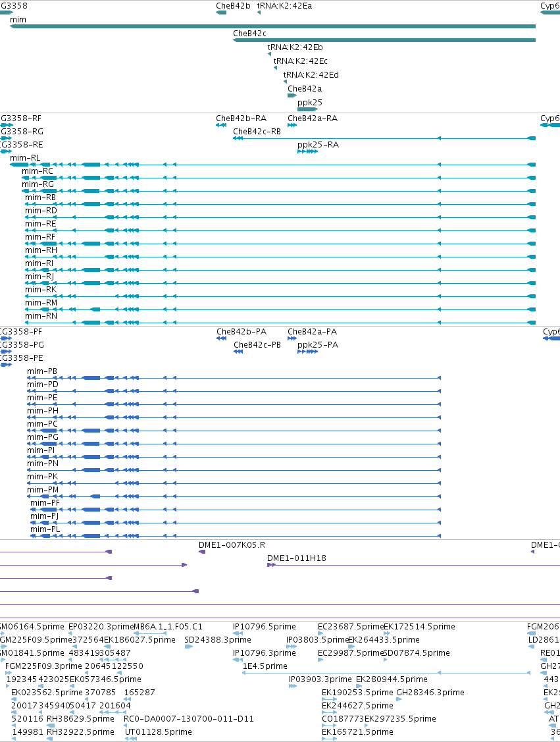Click the mim-PK protein label
Image resolution: width=560 pixels, height=742 pixels.
tap(42, 477)
